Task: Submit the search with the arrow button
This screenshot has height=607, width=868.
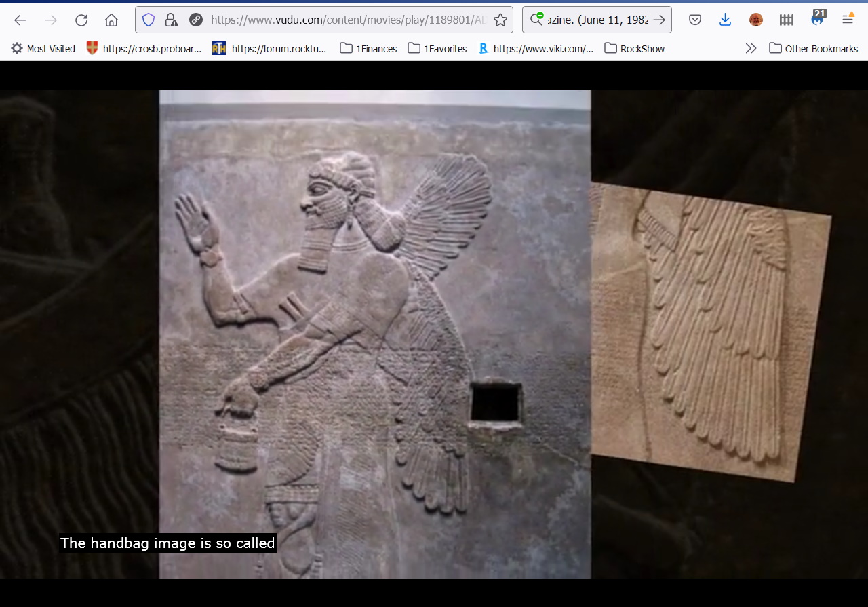Action: pyautogui.click(x=659, y=20)
